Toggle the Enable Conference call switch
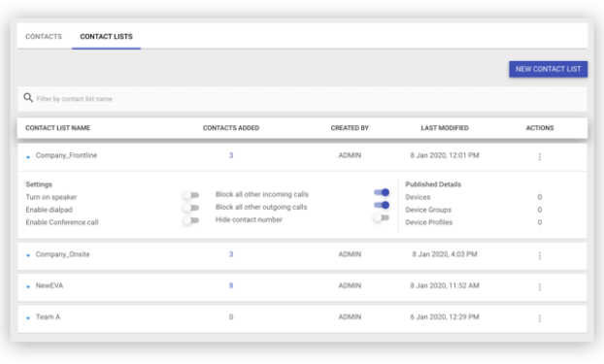This screenshot has height=364, width=604. (x=191, y=220)
